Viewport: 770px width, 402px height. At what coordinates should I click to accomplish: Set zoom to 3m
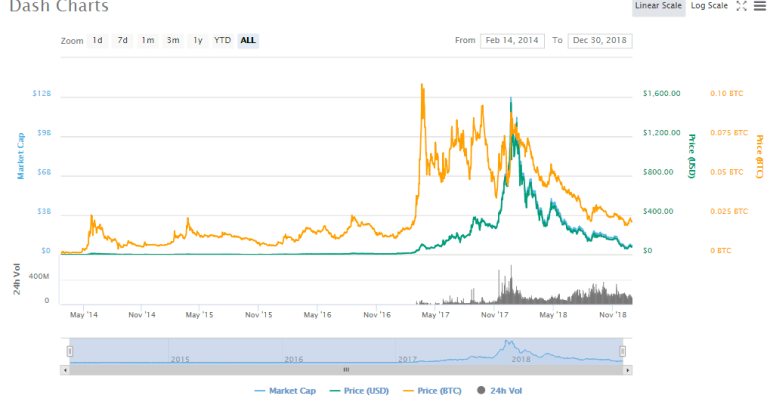click(173, 40)
